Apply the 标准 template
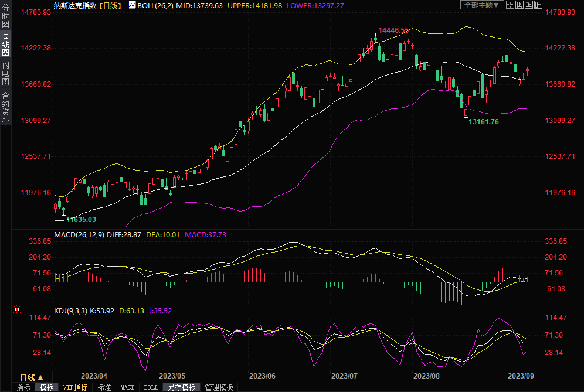Screen dimensions: 584x392 pyautogui.click(x=104, y=387)
